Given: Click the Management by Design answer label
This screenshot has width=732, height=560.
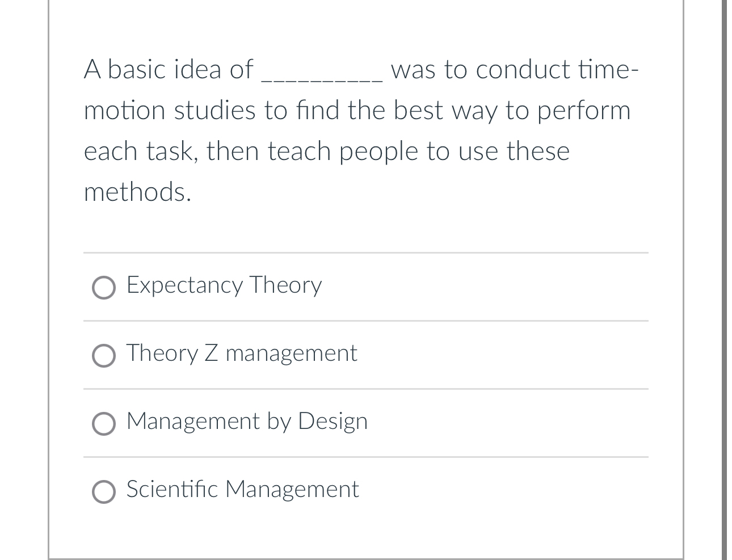Looking at the screenshot, I should point(247,422).
